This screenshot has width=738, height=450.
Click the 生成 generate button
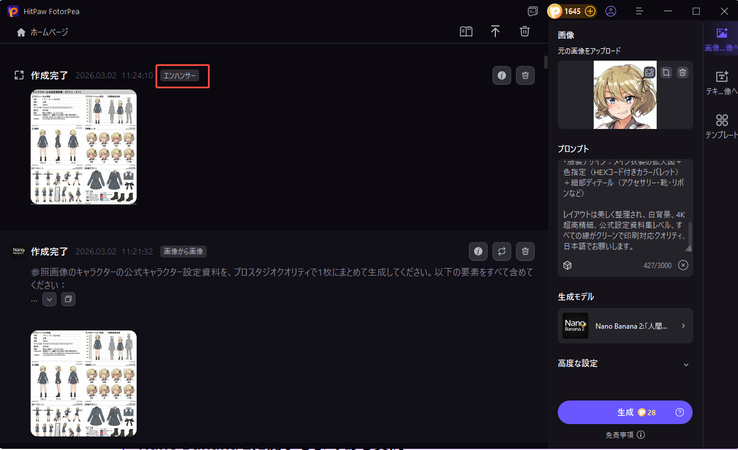click(x=625, y=412)
